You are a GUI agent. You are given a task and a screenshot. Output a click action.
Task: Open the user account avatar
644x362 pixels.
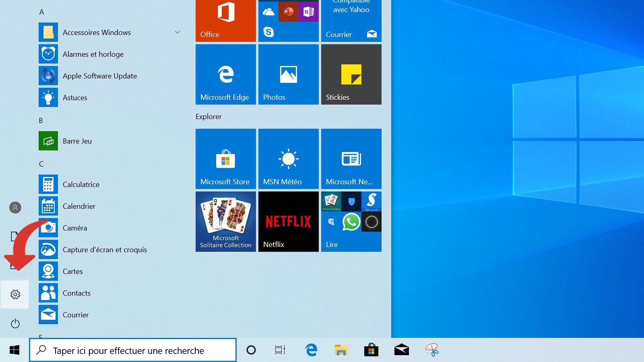click(15, 208)
